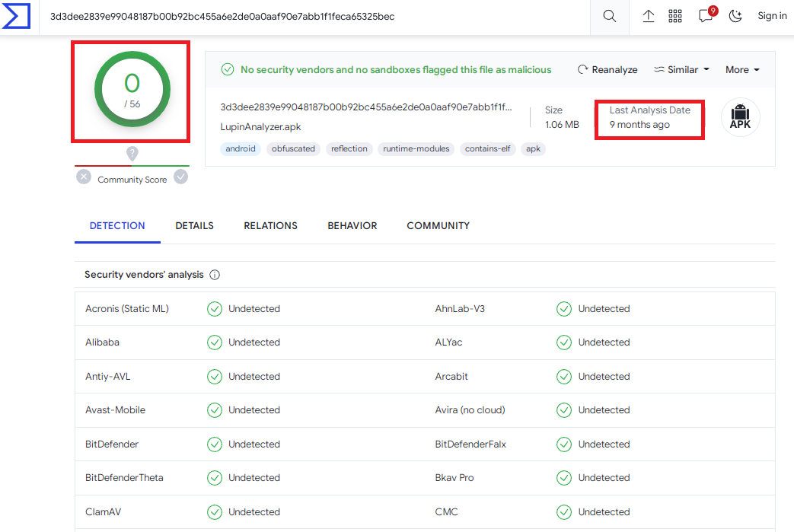794x532 pixels.
Task: Click the obfuscated tag
Action: pyautogui.click(x=293, y=149)
